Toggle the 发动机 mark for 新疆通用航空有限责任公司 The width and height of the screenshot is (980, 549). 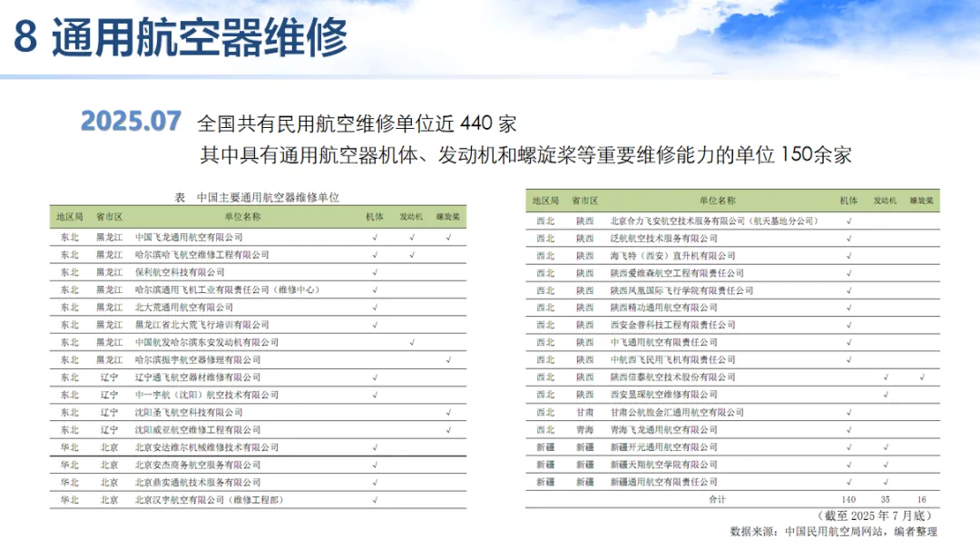pos(885,482)
